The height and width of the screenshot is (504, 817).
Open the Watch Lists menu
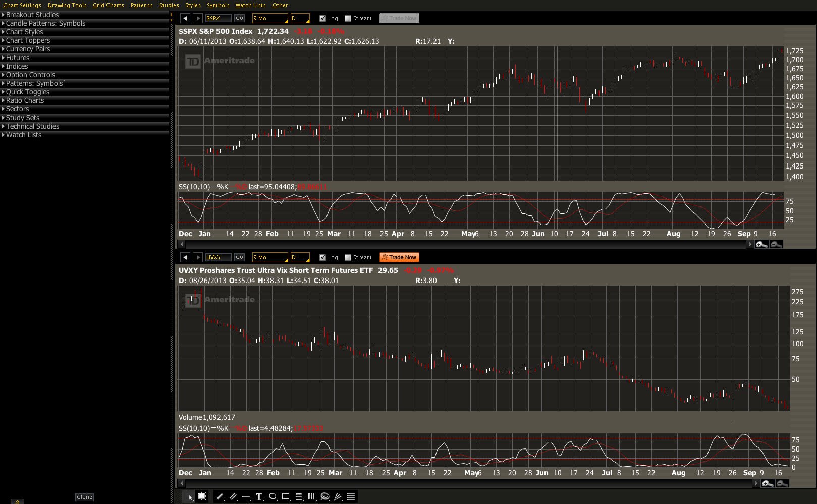pos(250,5)
